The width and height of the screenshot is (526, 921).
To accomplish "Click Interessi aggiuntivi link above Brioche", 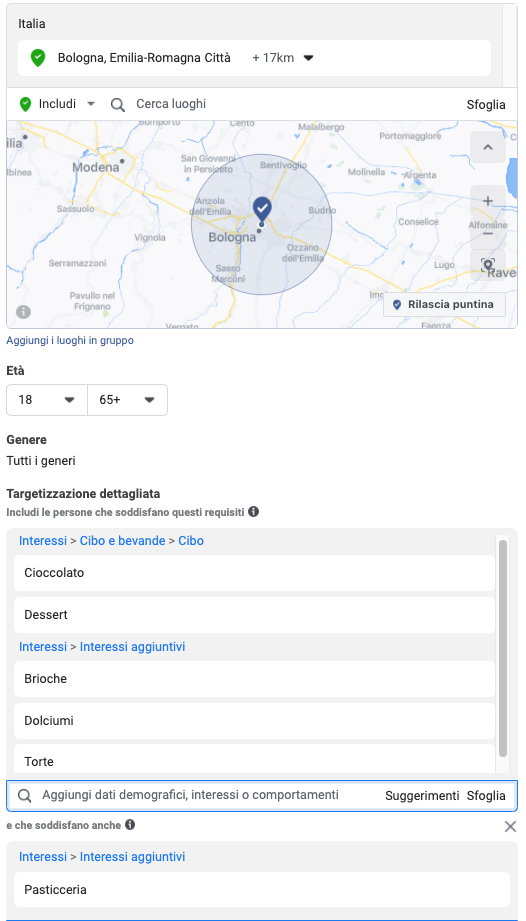I will pyautogui.click(x=133, y=647).
